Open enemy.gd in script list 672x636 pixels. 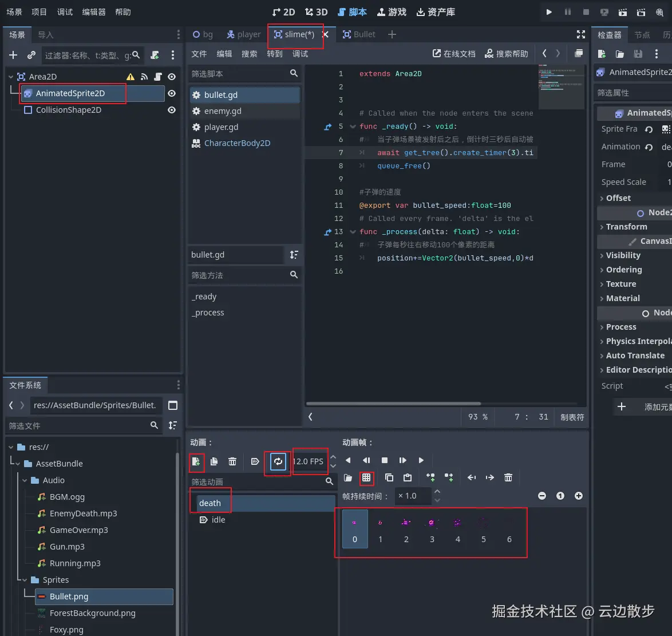click(x=245, y=111)
